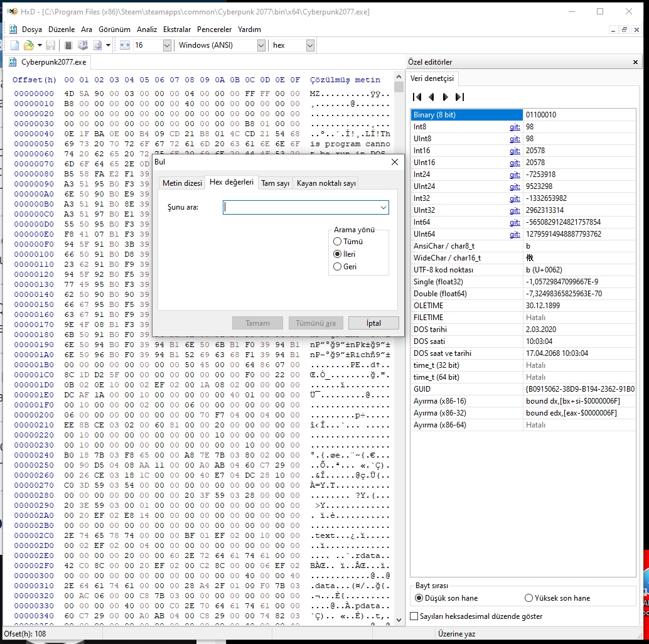Click the git link next to Int32
Screen dimensions: 649x644
pos(515,198)
